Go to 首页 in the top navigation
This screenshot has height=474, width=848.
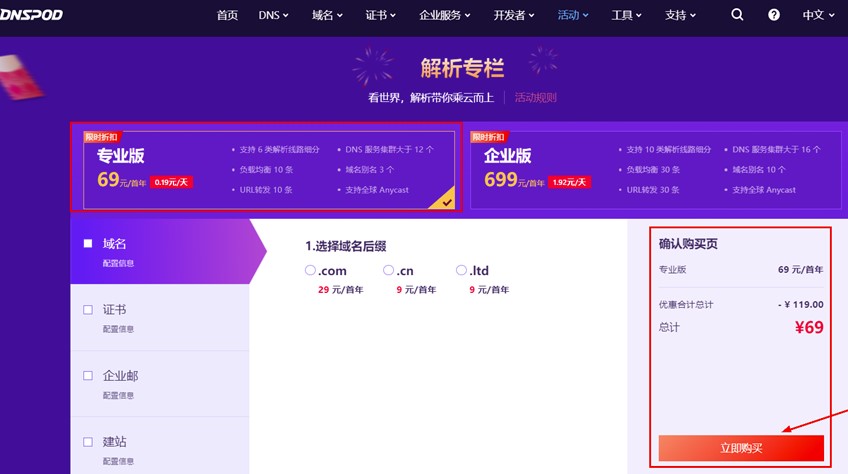(x=227, y=15)
